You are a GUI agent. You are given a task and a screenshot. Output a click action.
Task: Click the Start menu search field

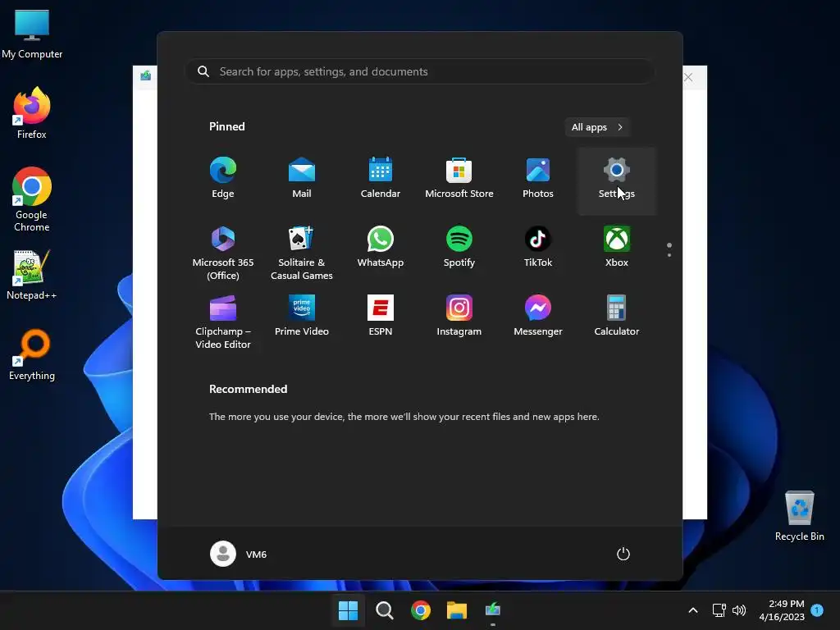[419, 71]
